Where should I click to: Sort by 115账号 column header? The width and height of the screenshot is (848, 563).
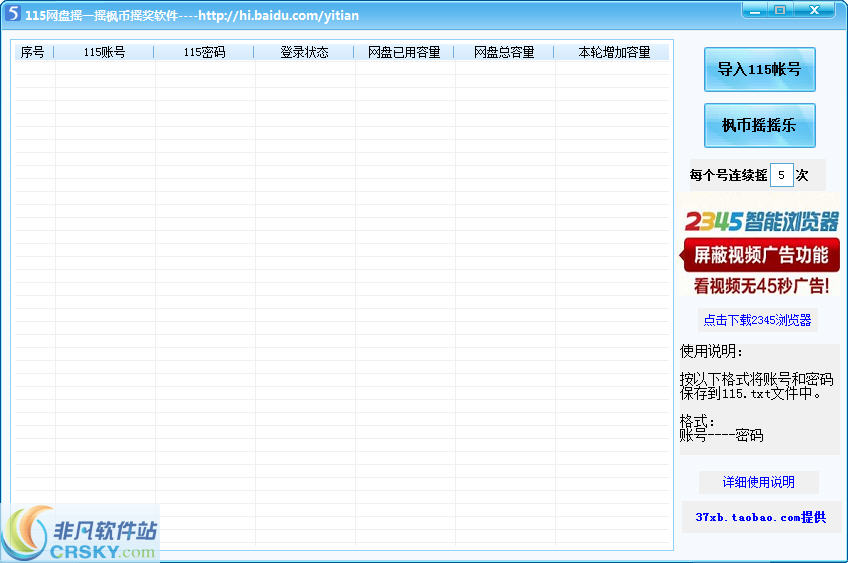(x=104, y=52)
